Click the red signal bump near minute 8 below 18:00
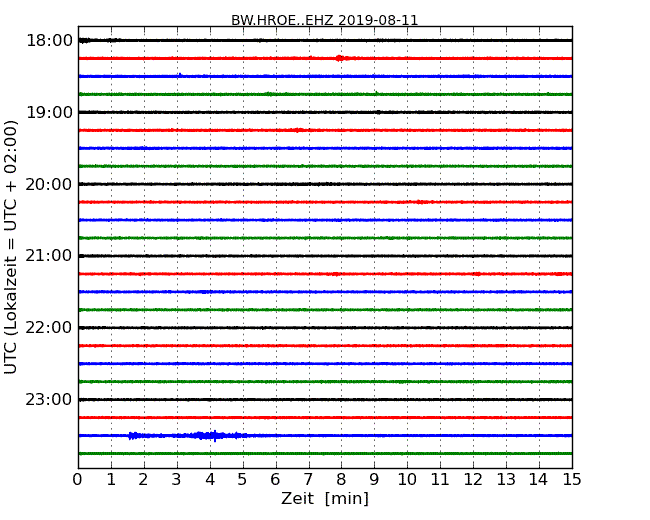Viewport: 650px width, 520px height. [340, 58]
